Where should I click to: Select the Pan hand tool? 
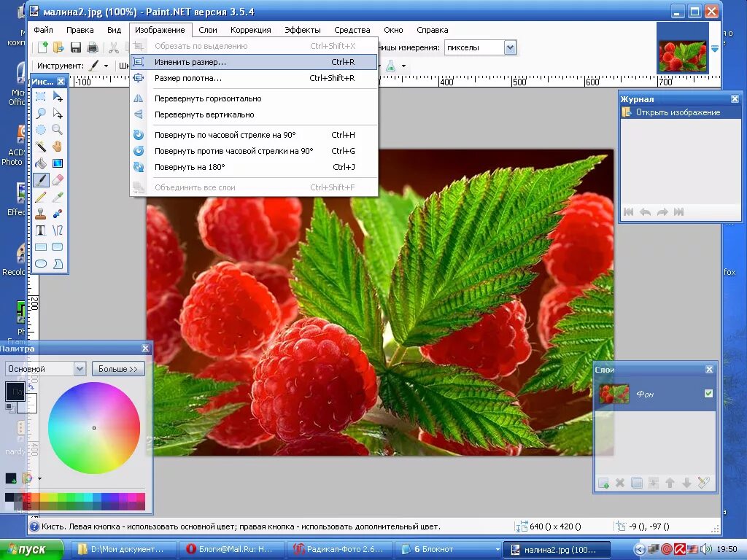[x=58, y=147]
